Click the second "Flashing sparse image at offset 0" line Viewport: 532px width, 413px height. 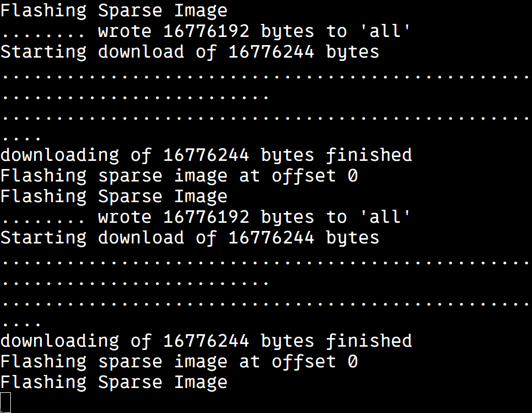pos(179,362)
